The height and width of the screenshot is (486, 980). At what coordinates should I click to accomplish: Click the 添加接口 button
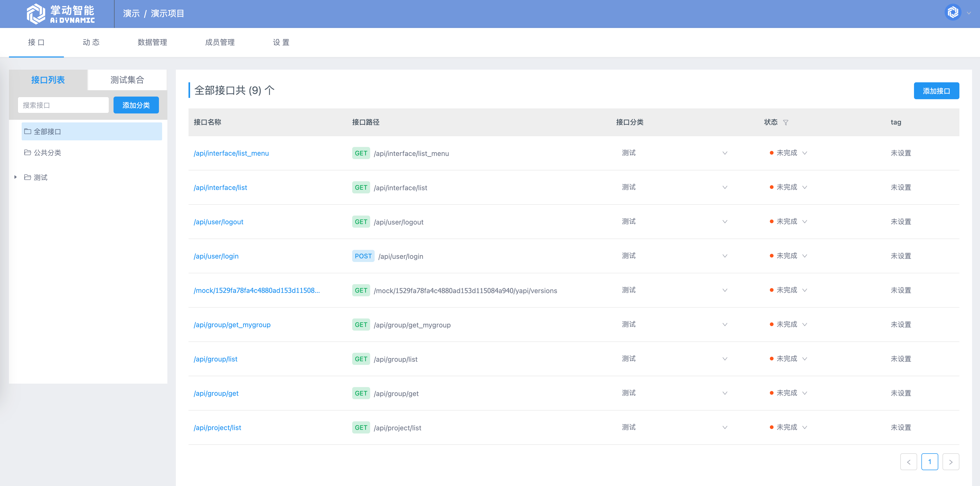[x=936, y=91]
